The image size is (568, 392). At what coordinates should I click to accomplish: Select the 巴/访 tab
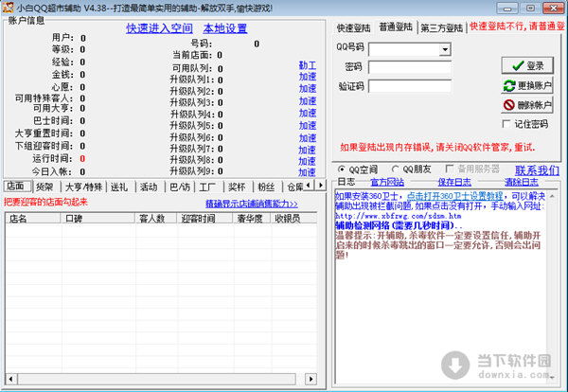[180, 187]
